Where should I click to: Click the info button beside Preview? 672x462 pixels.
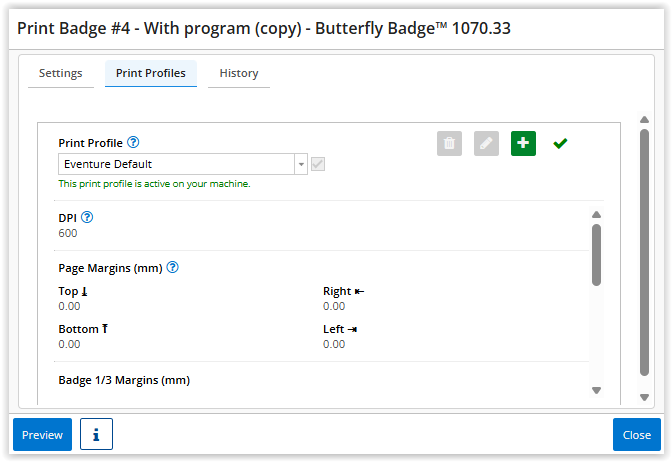coord(96,435)
